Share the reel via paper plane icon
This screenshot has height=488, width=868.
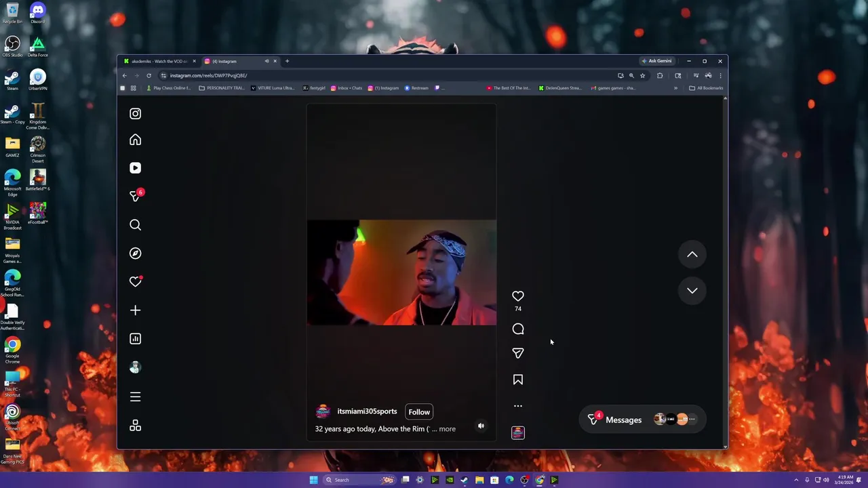(518, 353)
